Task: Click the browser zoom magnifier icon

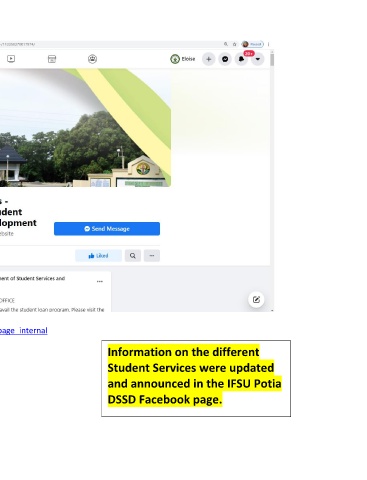Action: coord(226,44)
